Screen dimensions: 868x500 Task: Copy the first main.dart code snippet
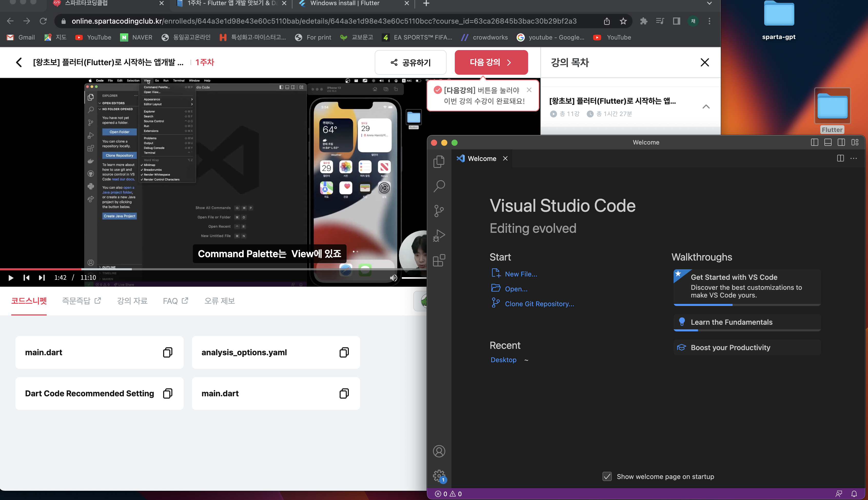pos(168,352)
